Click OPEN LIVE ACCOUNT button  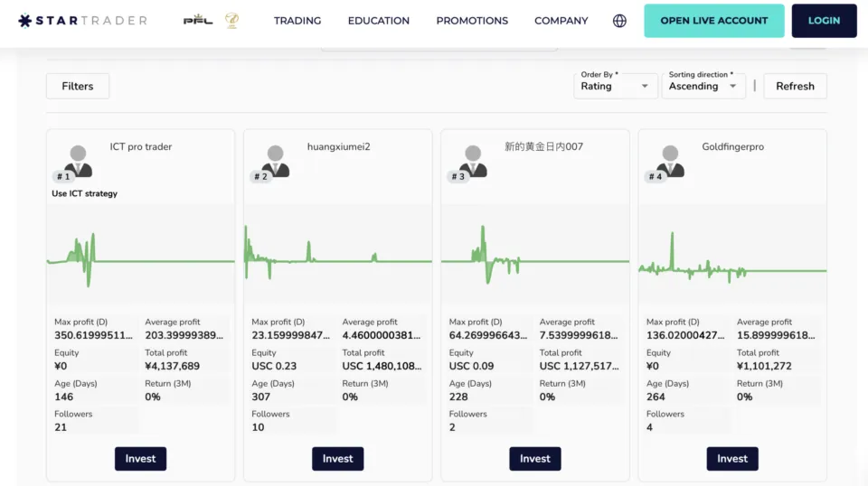click(713, 21)
